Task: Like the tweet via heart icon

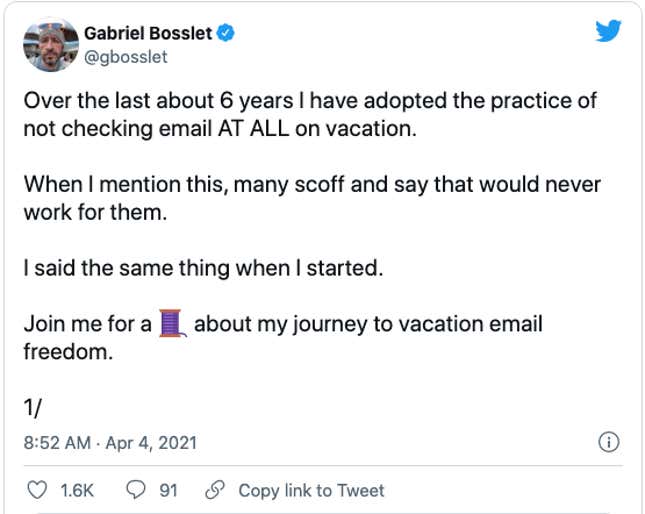Action: (x=37, y=490)
